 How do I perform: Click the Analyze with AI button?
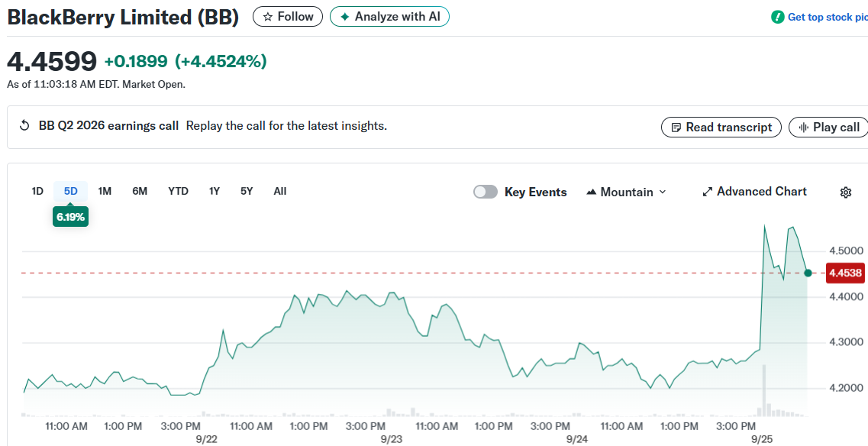coord(389,17)
